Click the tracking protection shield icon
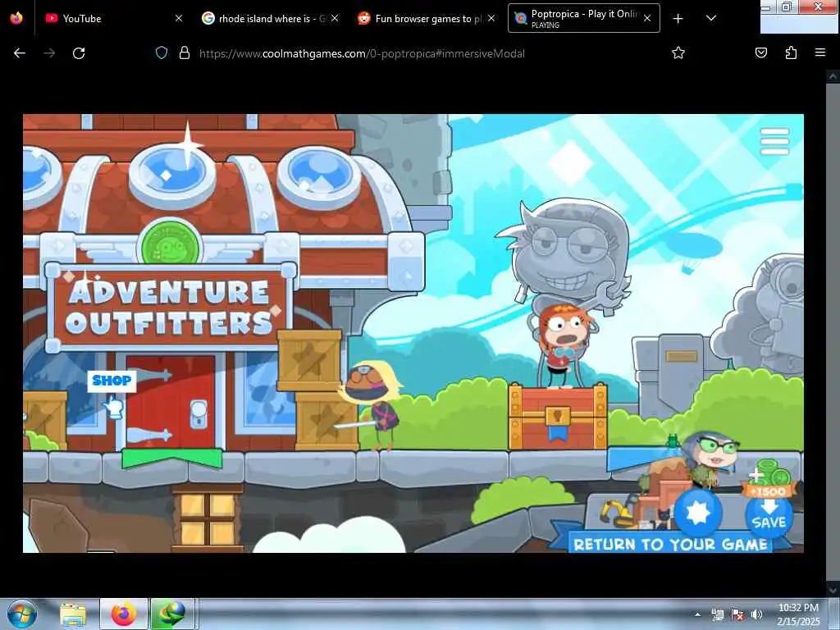840x630 pixels. [162, 53]
